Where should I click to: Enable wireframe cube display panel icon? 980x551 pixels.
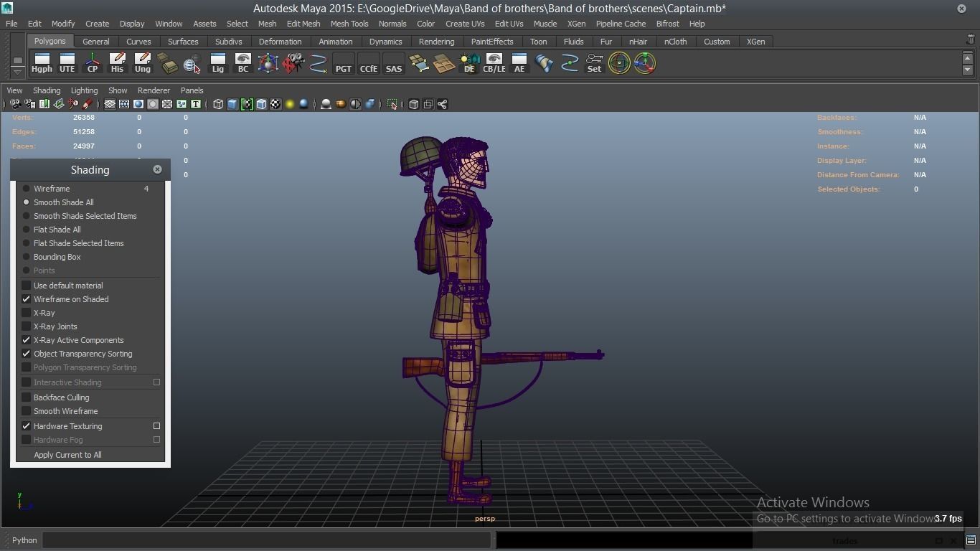pyautogui.click(x=219, y=104)
